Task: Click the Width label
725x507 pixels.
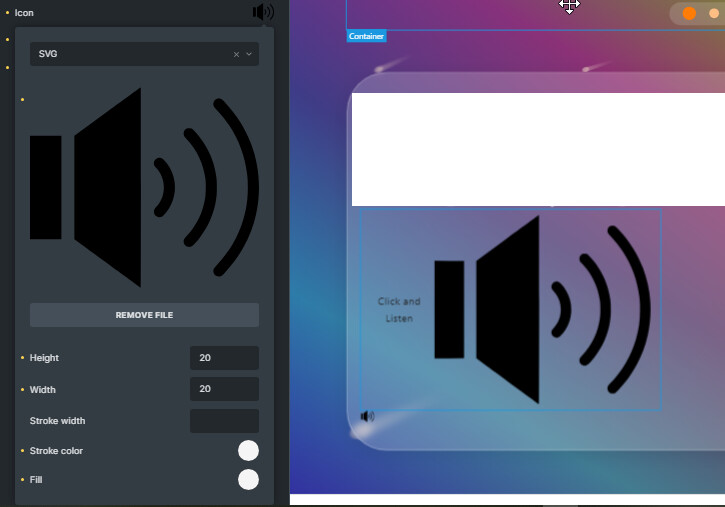Action: tap(43, 390)
